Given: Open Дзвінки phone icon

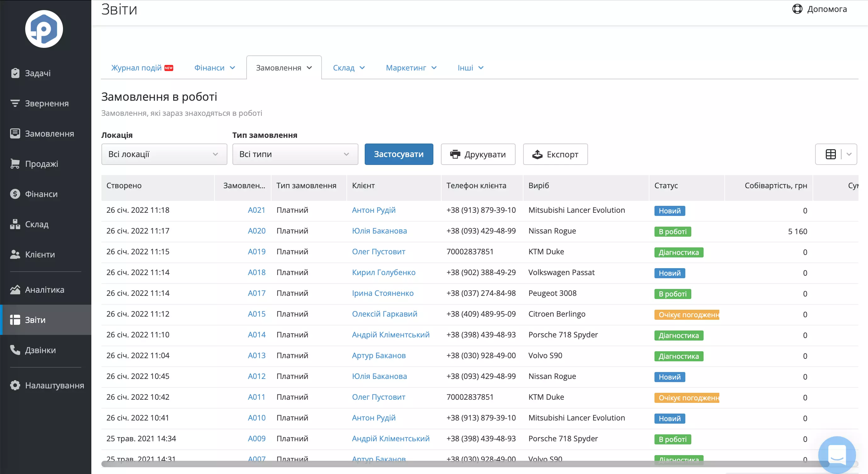Looking at the screenshot, I should (x=15, y=350).
